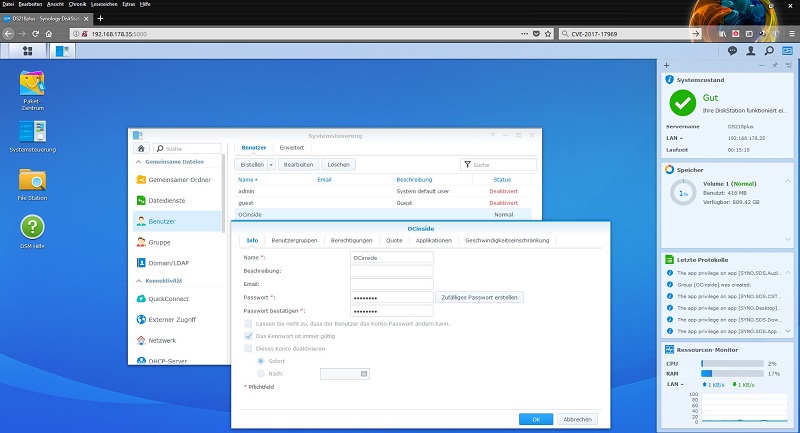Click the Löschen button
This screenshot has width=800, height=433.
click(339, 165)
